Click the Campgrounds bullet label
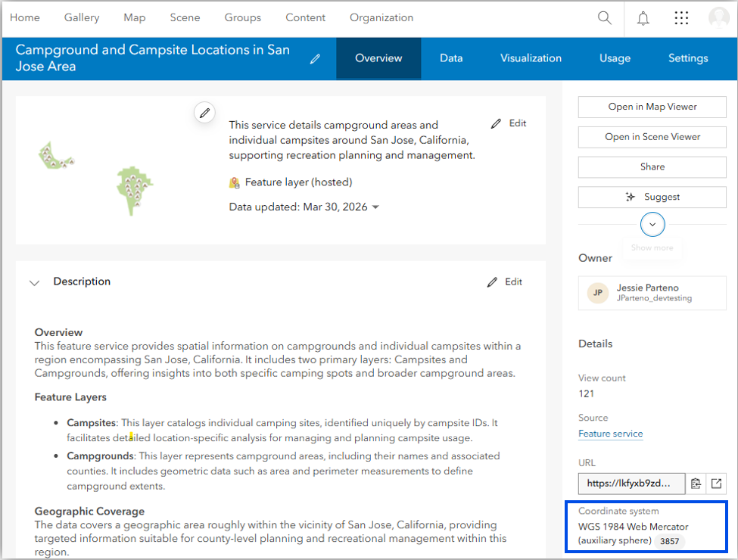 (x=100, y=456)
